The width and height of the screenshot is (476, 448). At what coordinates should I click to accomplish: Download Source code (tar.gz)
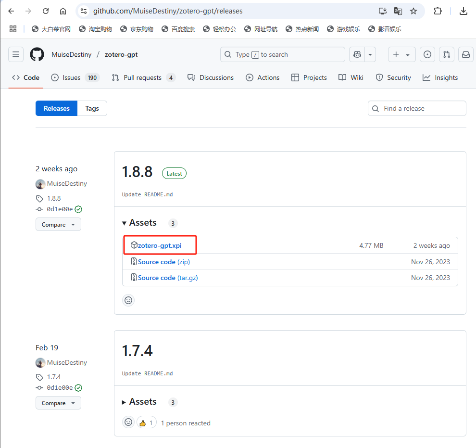(168, 278)
